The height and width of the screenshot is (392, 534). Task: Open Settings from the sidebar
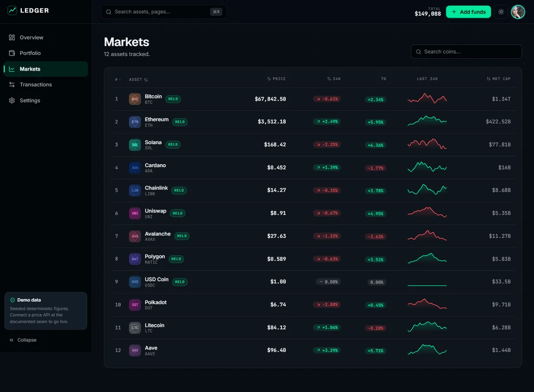click(x=46, y=100)
